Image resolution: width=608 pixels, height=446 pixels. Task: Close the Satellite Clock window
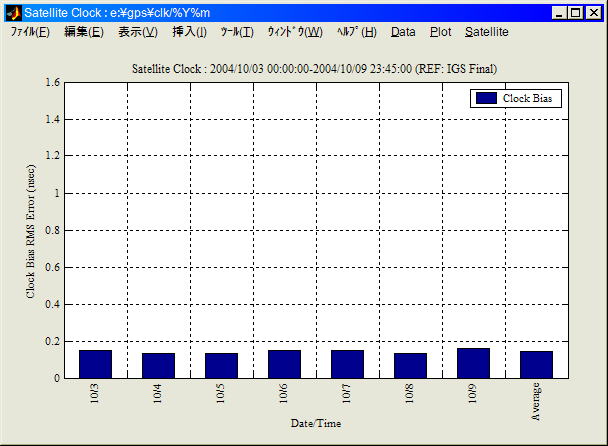click(593, 13)
